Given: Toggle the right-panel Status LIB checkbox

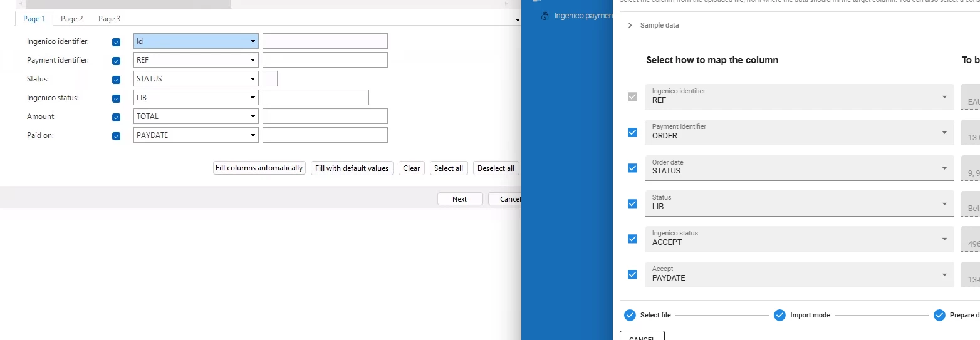Looking at the screenshot, I should click(632, 203).
